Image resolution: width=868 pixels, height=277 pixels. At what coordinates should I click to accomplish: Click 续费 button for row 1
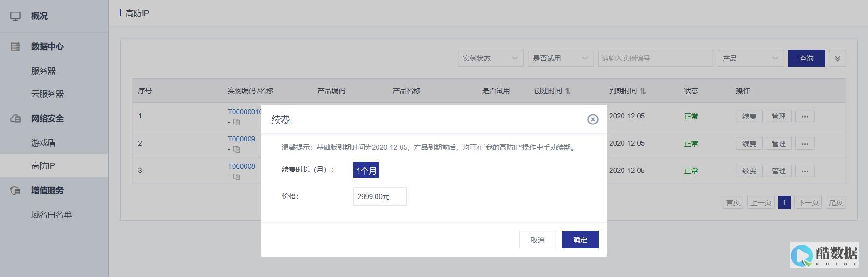click(x=749, y=116)
